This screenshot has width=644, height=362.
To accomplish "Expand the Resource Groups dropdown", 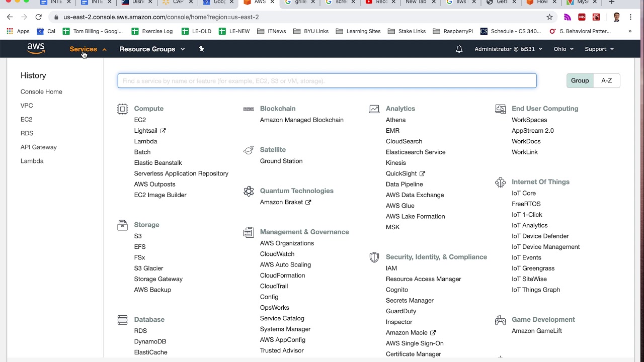I will tap(152, 49).
